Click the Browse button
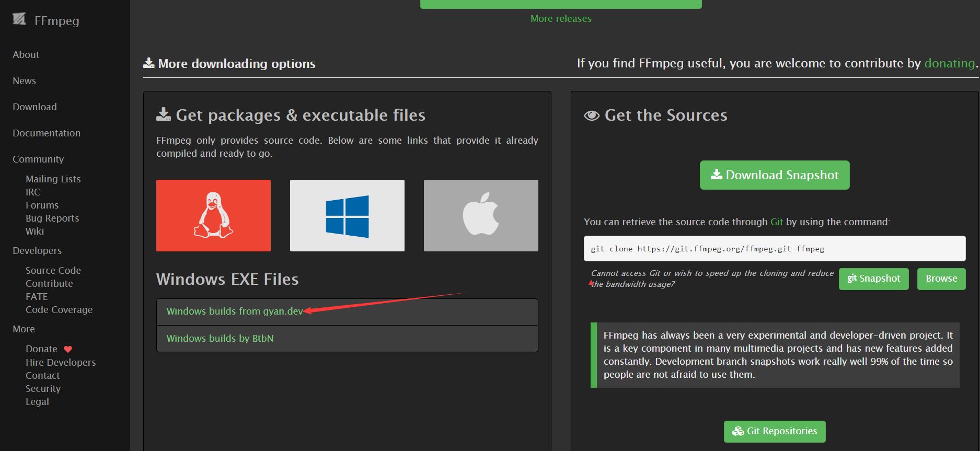The width and height of the screenshot is (980, 451). click(x=941, y=279)
